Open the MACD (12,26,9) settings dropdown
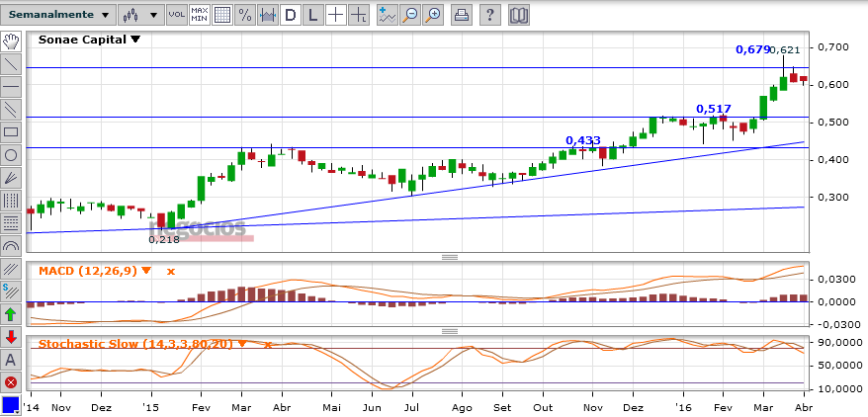This screenshot has width=868, height=417. point(145,271)
